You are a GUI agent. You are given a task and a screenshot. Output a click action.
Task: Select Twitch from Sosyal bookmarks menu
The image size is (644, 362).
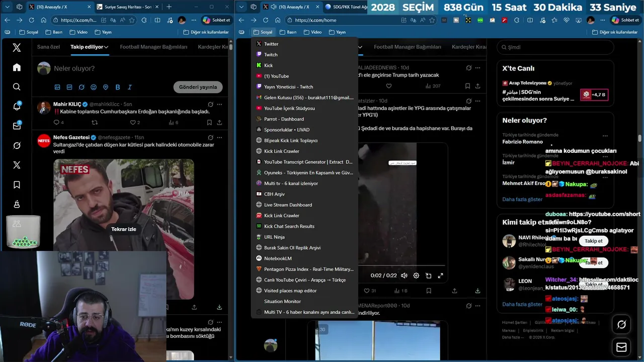304,55
